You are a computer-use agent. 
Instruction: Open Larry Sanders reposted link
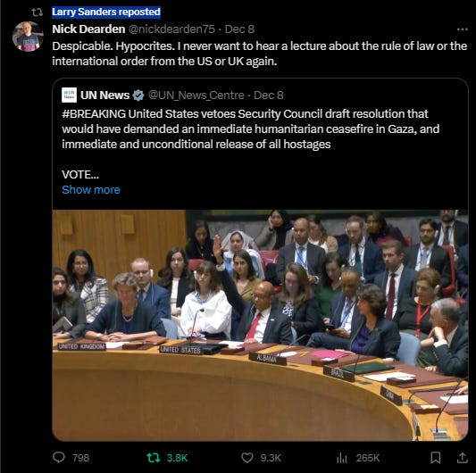(106, 12)
